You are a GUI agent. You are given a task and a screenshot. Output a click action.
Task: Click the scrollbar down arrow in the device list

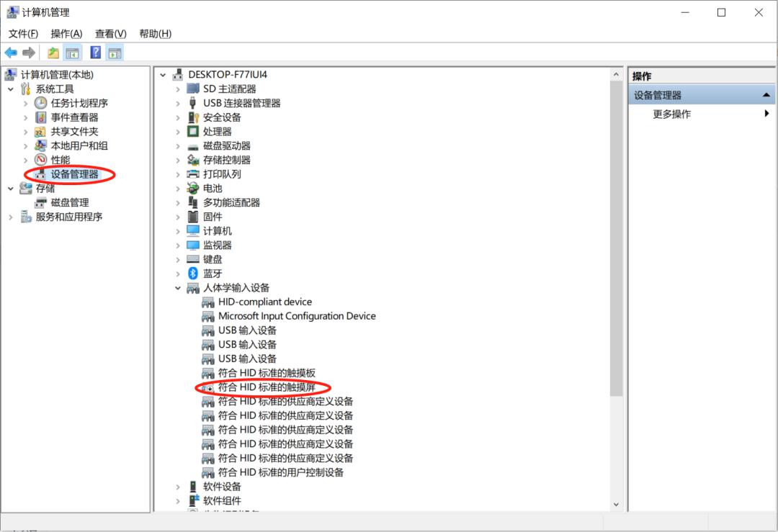point(616,504)
